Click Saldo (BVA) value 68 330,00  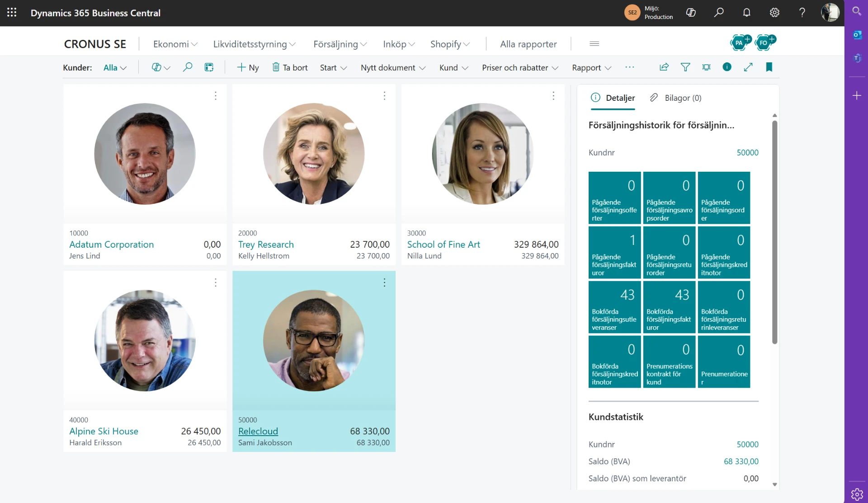coord(741,461)
